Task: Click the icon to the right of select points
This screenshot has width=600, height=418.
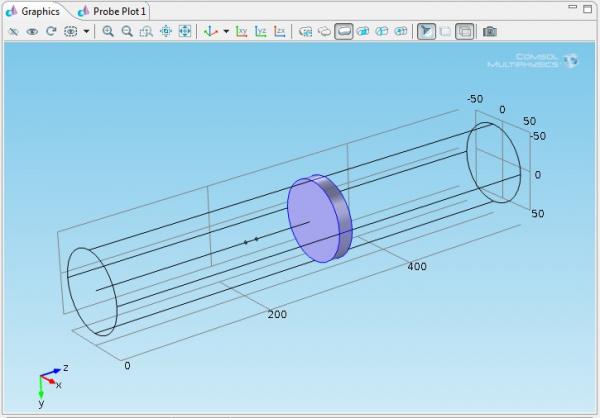Action: tap(401, 31)
